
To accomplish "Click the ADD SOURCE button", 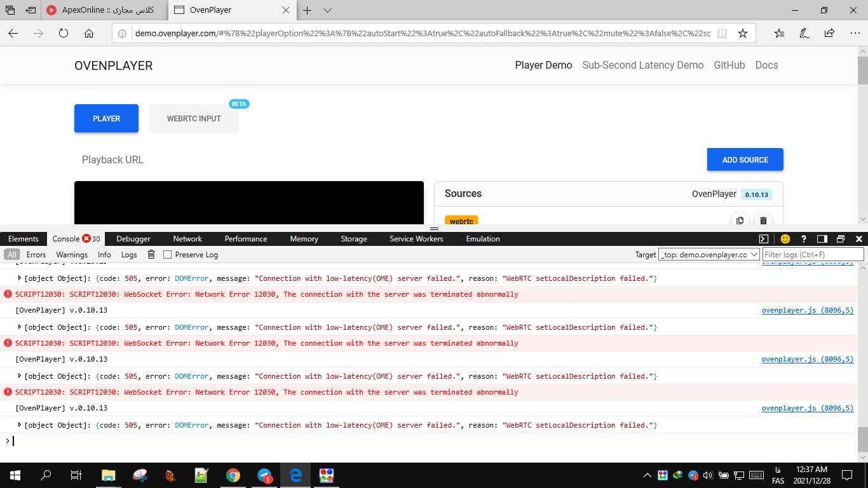I will (745, 159).
